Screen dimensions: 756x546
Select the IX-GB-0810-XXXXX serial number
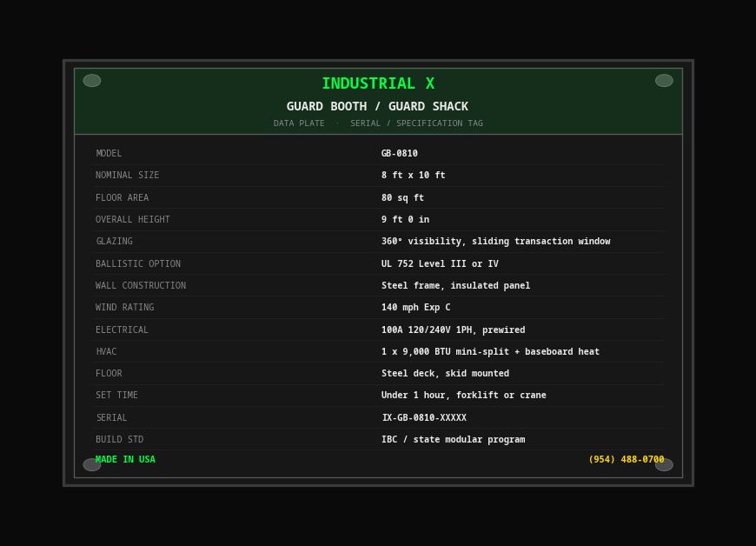424,417
